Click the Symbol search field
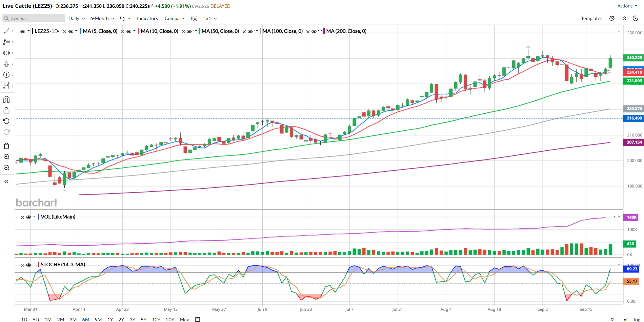 34,18
